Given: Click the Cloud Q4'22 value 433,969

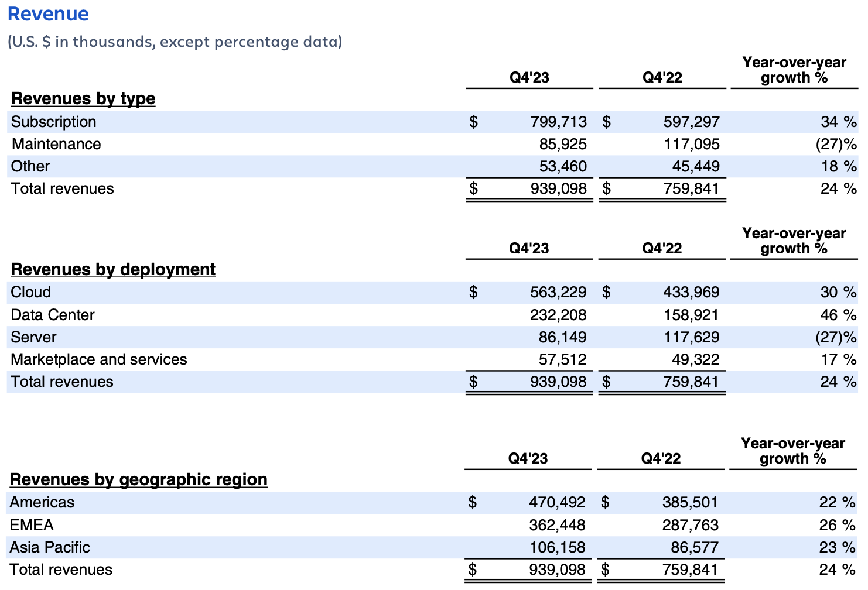Looking at the screenshot, I should 691,292.
